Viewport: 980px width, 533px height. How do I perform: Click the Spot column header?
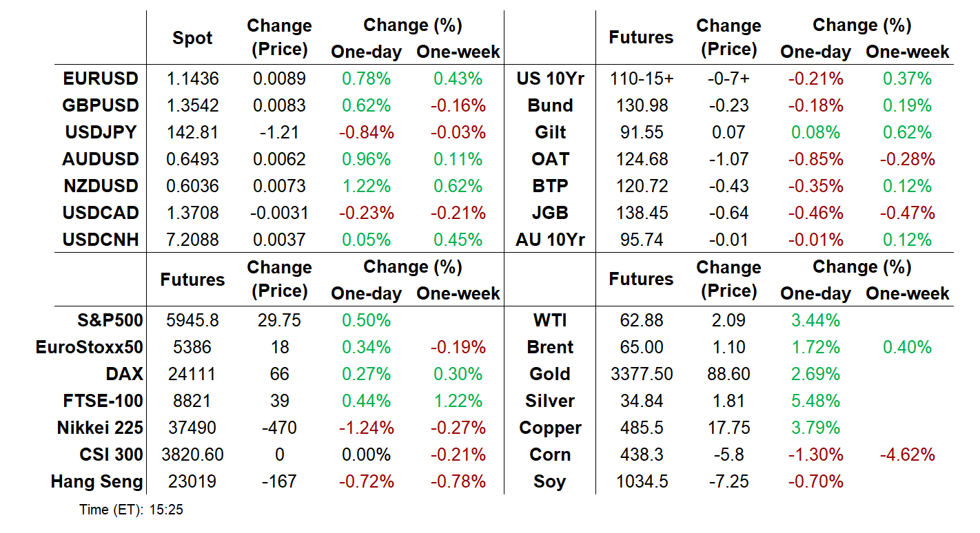pyautogui.click(x=192, y=39)
